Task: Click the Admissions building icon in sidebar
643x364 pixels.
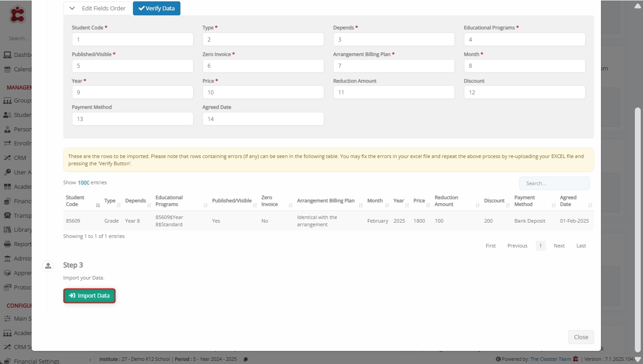Action: [x=7, y=259]
